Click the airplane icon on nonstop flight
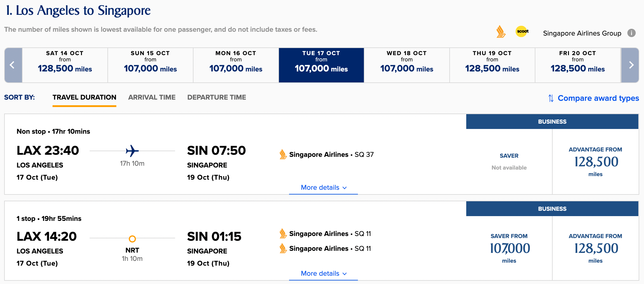The image size is (644, 284). (x=132, y=151)
